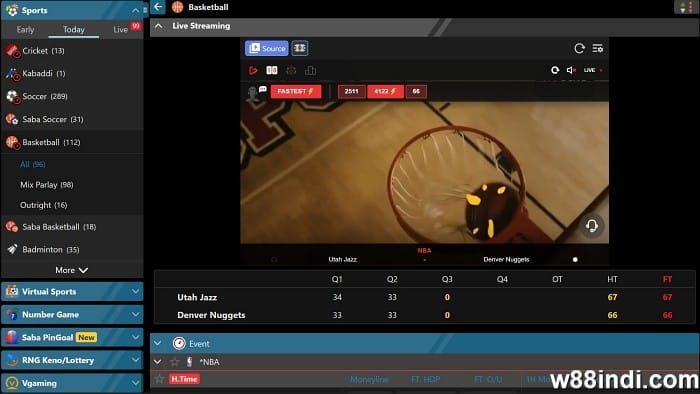
Task: Open the lineup icon in player toolbar
Action: (291, 70)
